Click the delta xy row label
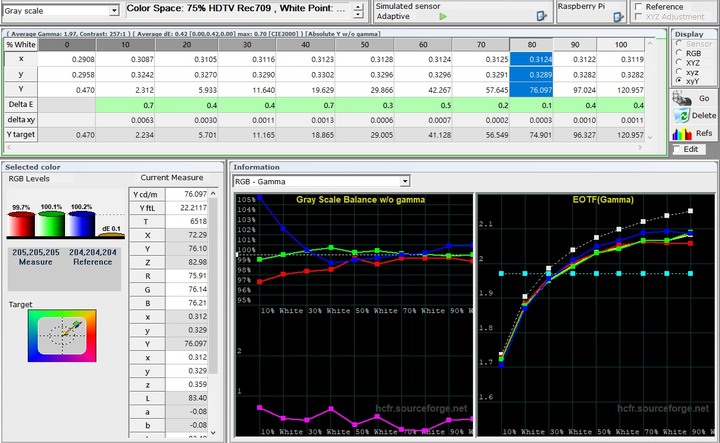 (x=21, y=120)
